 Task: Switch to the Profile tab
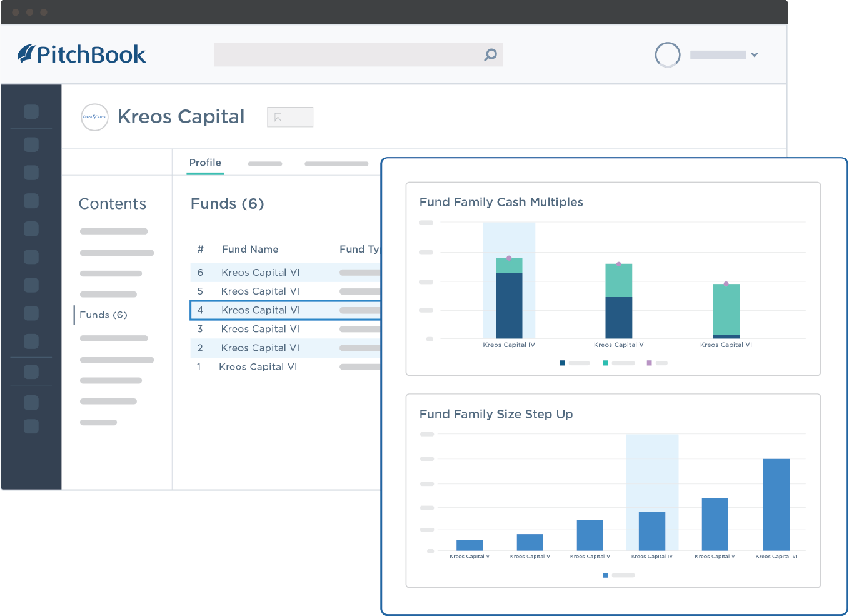205,163
